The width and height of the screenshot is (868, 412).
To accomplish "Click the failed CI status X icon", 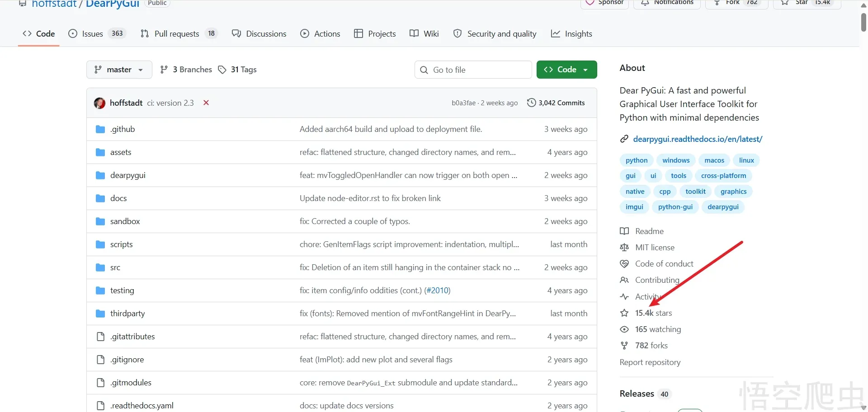I will 206,103.
